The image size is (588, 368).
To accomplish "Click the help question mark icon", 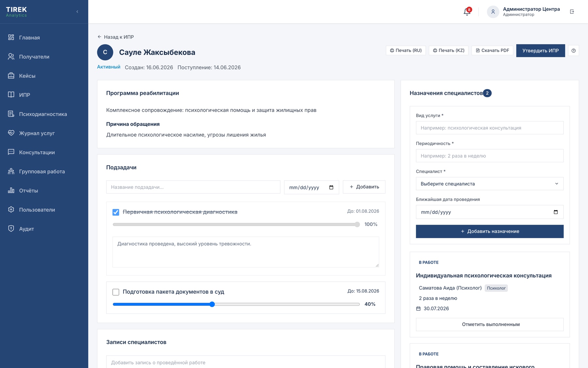I will pyautogui.click(x=573, y=51).
